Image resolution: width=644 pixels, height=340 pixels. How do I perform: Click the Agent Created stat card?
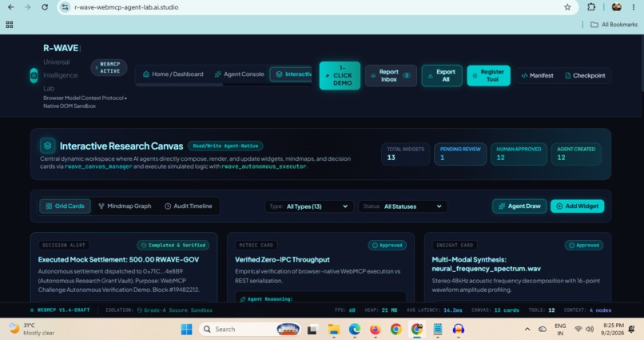[576, 154]
